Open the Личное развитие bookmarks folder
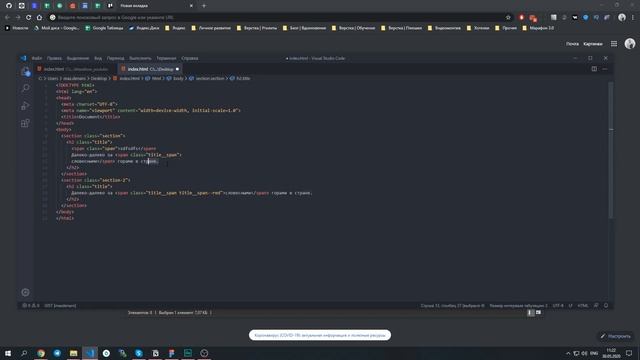The height and width of the screenshot is (360, 640). tap(211, 28)
